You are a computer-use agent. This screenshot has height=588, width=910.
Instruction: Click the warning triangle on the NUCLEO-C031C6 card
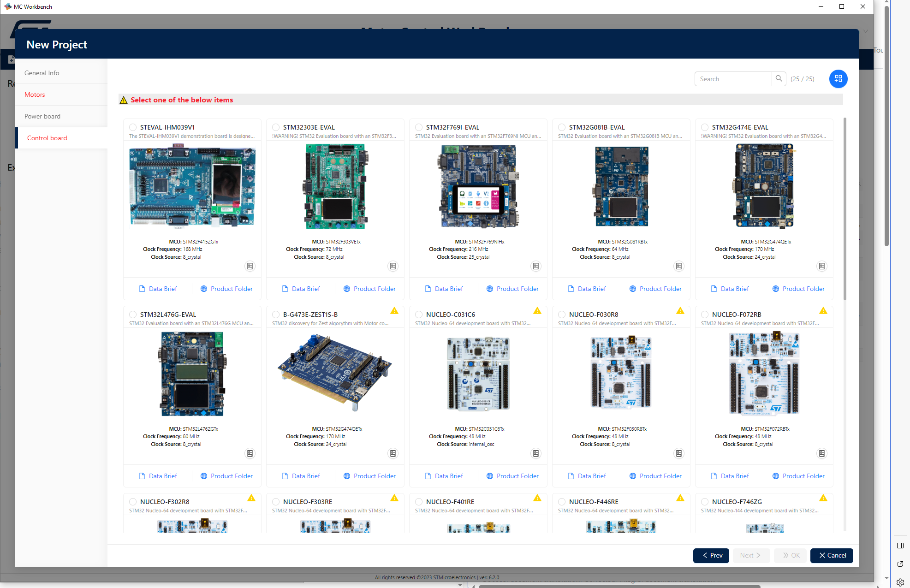tap(537, 311)
